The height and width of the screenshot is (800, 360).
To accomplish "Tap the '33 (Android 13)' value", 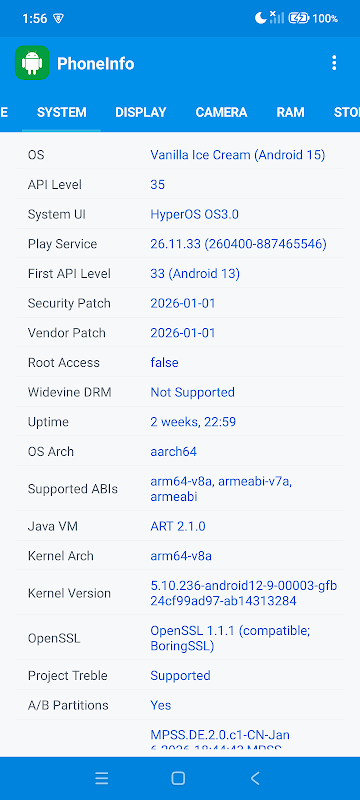I will pos(195,273).
